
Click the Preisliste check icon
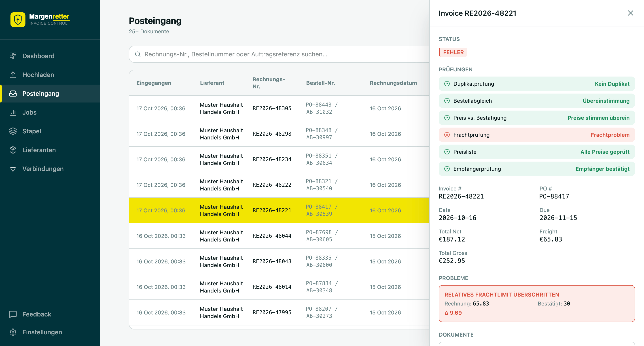[x=447, y=152]
